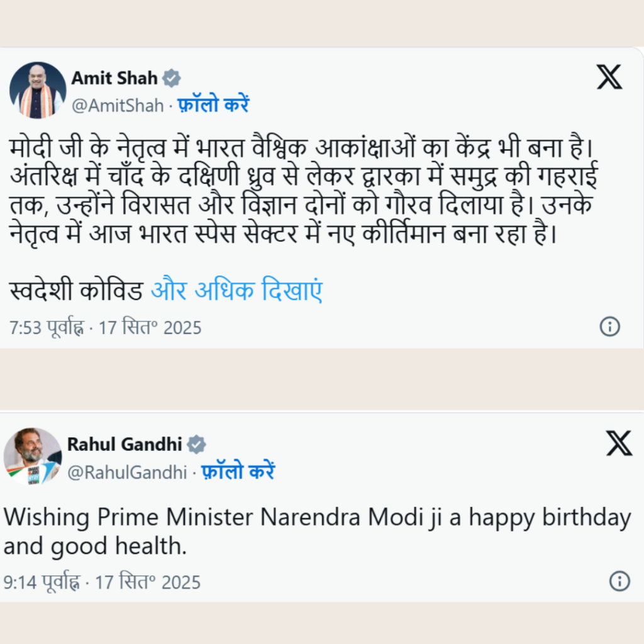Screen dimensions: 644x644
Task: Follow Rahul Gandhi via 'फ़ॉलो करें'
Action: (x=238, y=472)
